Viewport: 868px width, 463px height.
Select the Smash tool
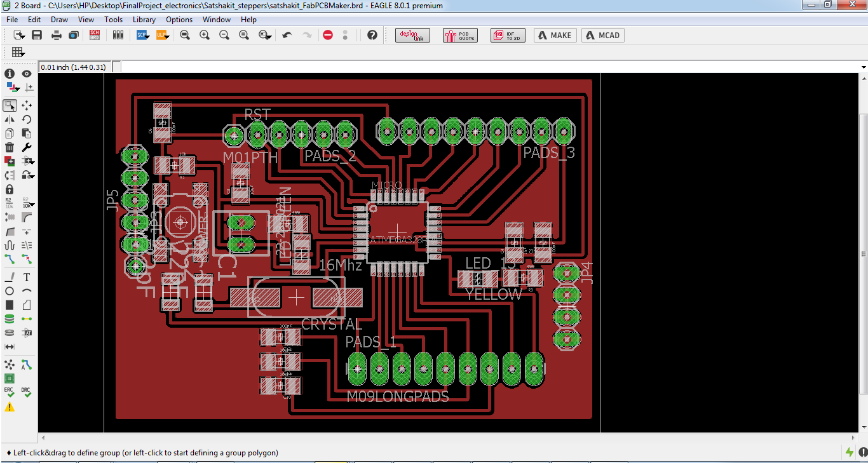10,217
